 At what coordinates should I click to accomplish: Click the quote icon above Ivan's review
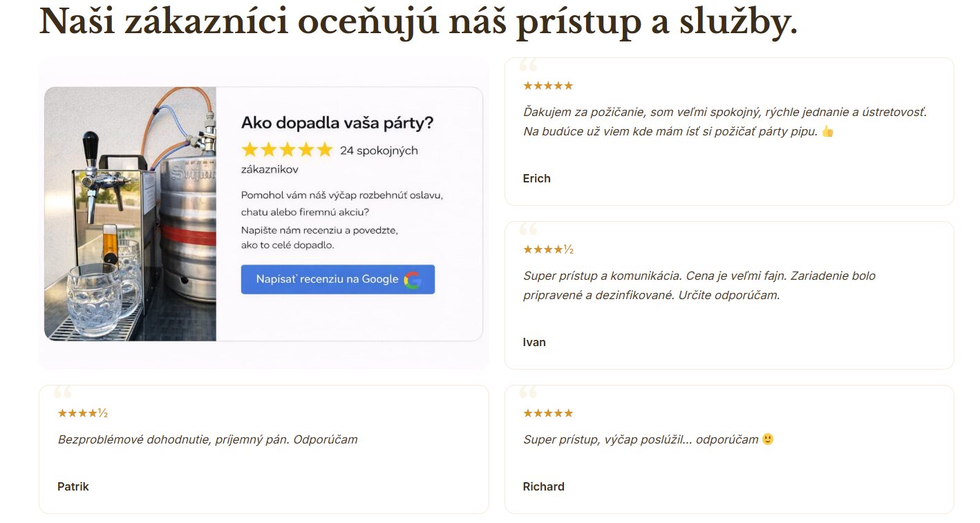pyautogui.click(x=527, y=230)
